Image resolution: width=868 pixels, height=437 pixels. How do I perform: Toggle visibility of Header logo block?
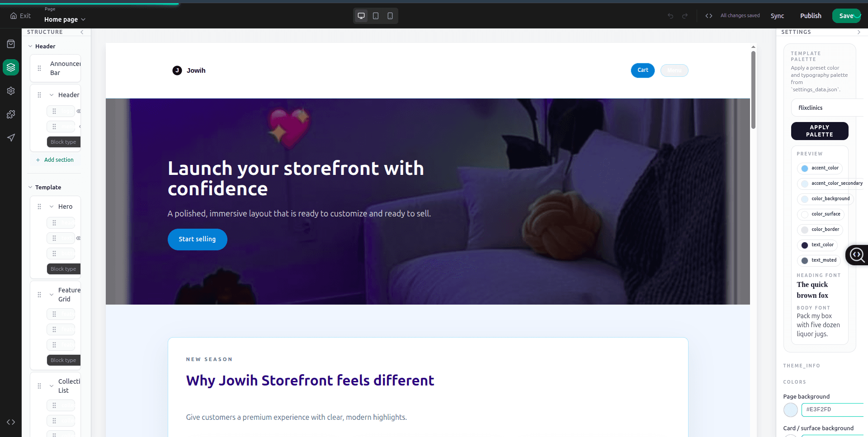79,111
